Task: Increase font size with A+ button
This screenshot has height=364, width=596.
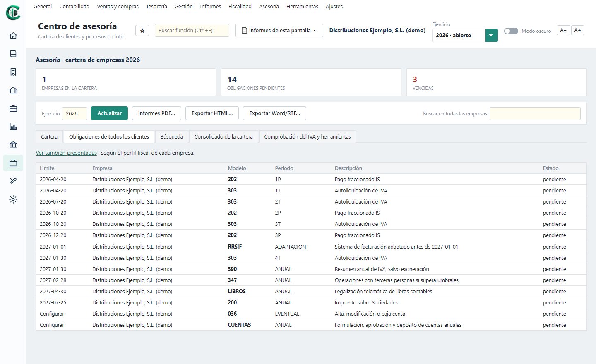Action: (x=577, y=30)
